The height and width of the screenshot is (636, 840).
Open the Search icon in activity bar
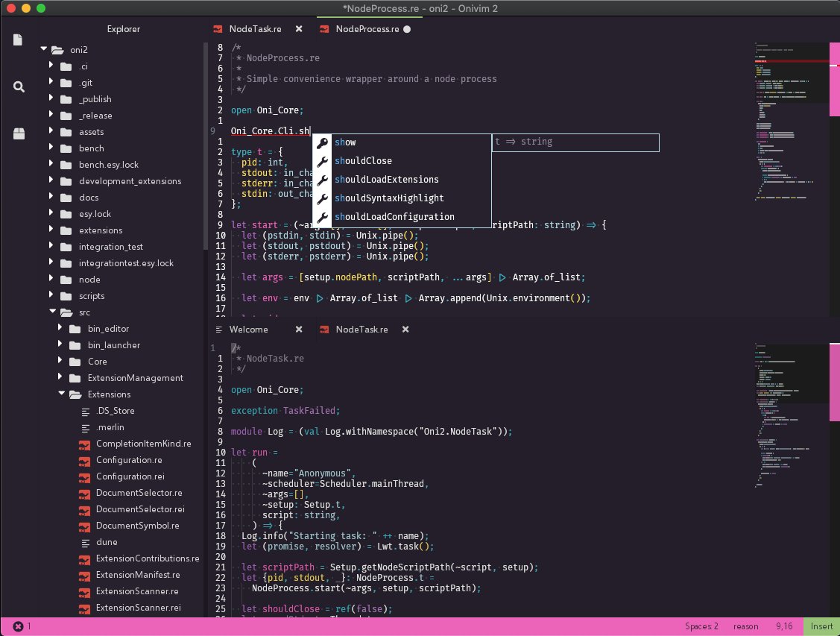[19, 86]
